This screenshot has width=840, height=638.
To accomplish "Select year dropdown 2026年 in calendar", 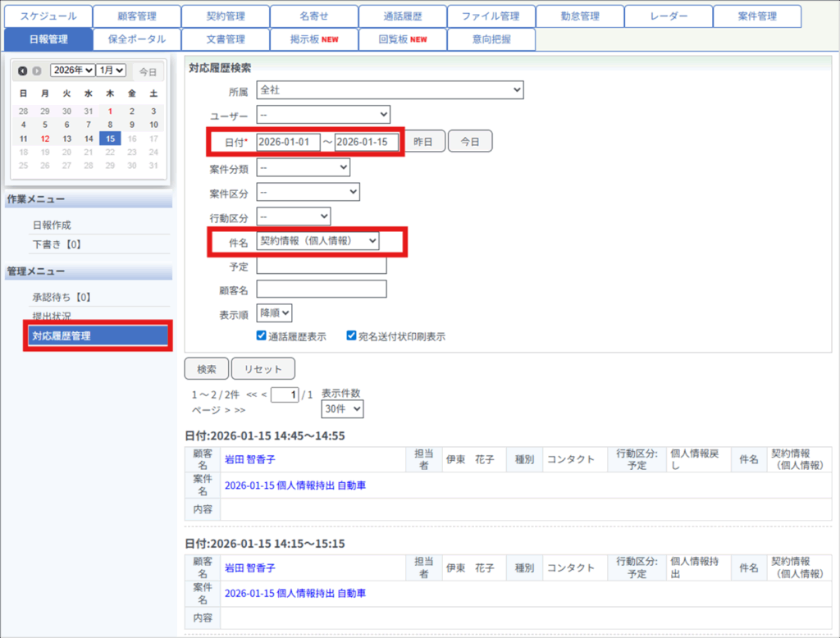I will point(72,71).
